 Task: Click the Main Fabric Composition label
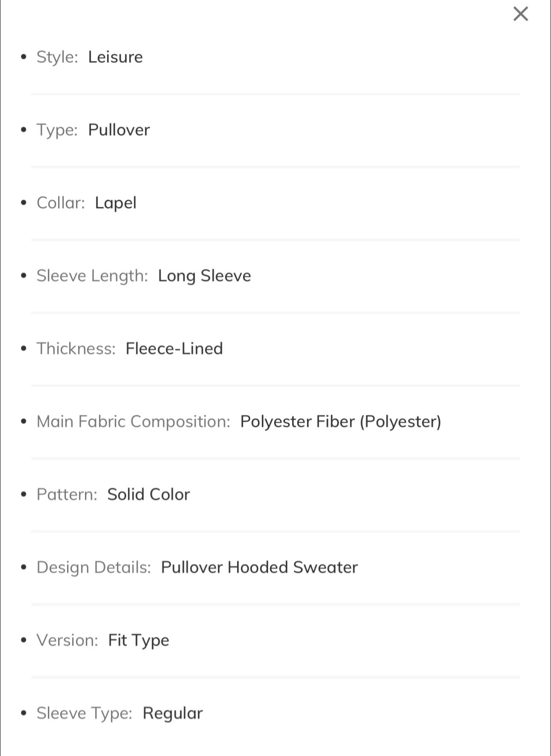(133, 422)
